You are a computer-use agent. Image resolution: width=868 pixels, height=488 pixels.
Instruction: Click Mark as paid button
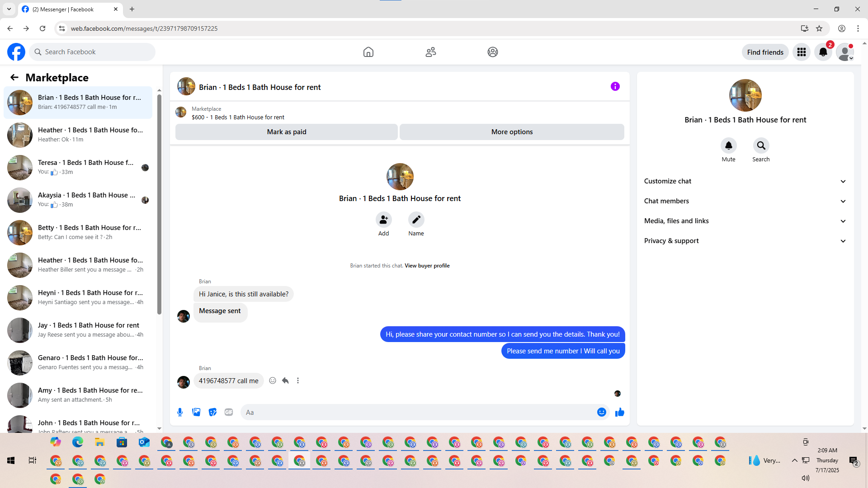pyautogui.click(x=287, y=132)
